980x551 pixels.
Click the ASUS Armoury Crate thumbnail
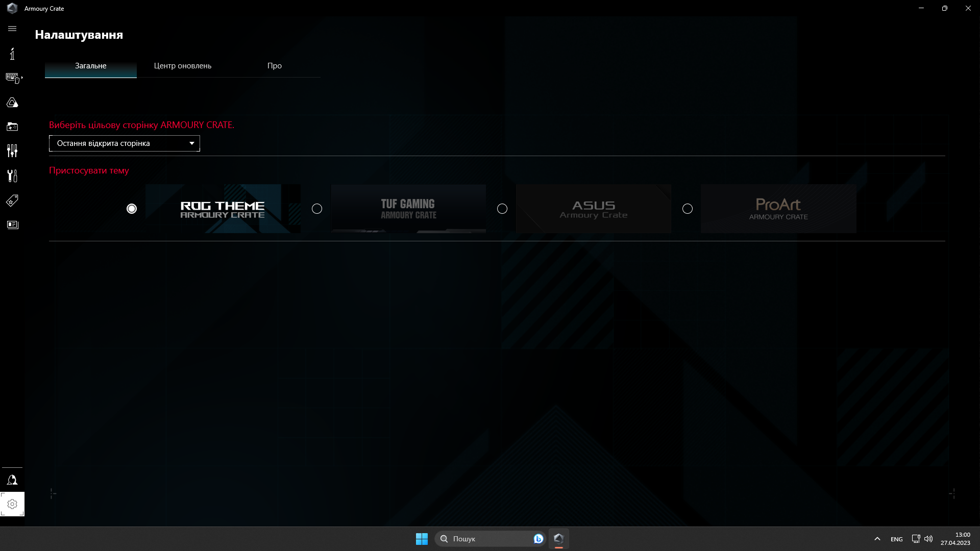coord(594,209)
